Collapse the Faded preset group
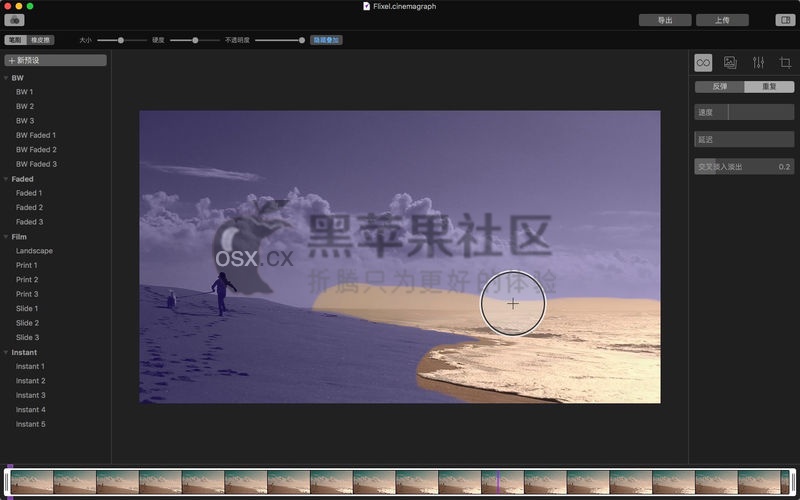800x500 pixels. tap(6, 179)
